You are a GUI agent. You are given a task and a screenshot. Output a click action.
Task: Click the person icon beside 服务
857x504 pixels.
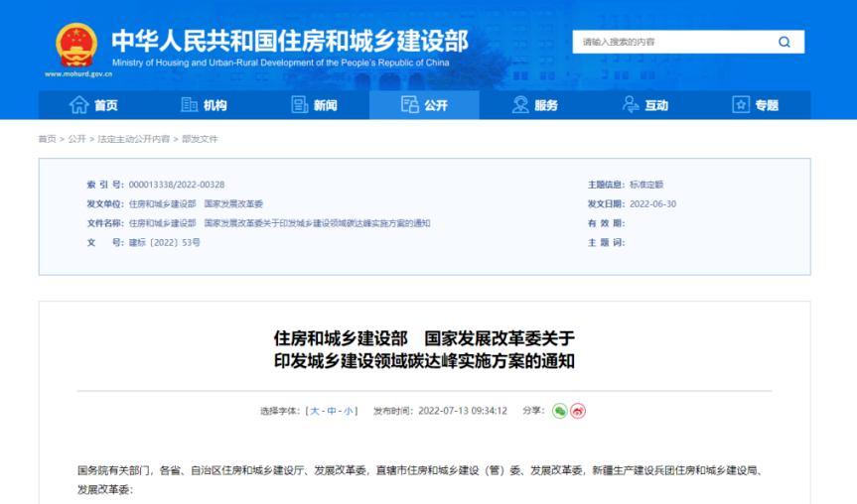[520, 104]
